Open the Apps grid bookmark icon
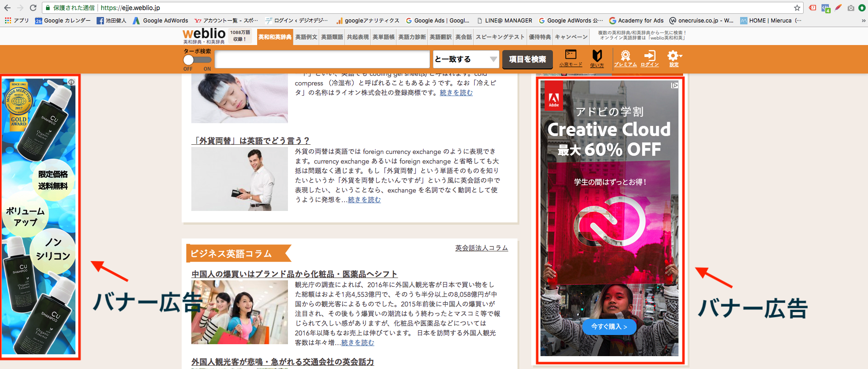This screenshot has width=868, height=369. coord(8,20)
